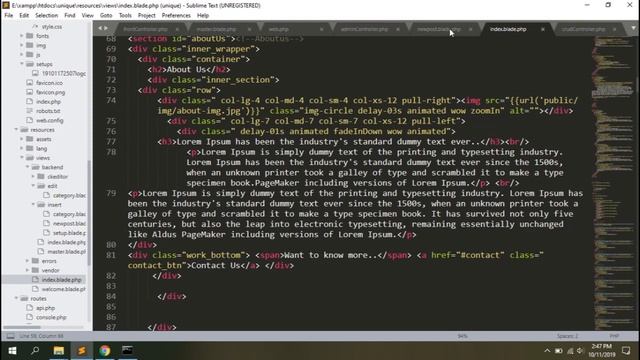This screenshot has width=640, height=360.
Task: Collapse the views folder arrow
Action: click(x=22, y=158)
